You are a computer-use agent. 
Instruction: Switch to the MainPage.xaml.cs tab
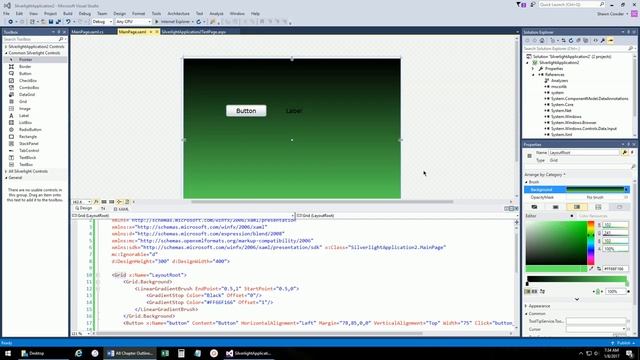(x=88, y=32)
